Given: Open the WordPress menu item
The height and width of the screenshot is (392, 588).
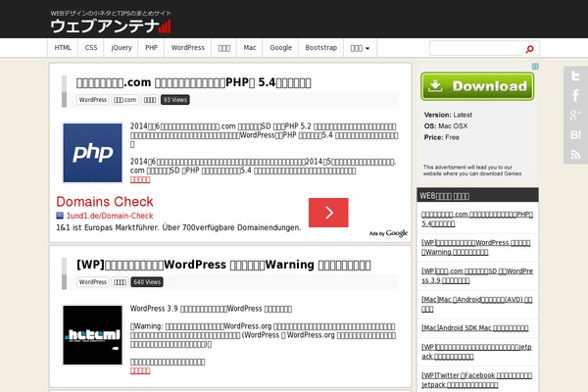Looking at the screenshot, I should (187, 48).
